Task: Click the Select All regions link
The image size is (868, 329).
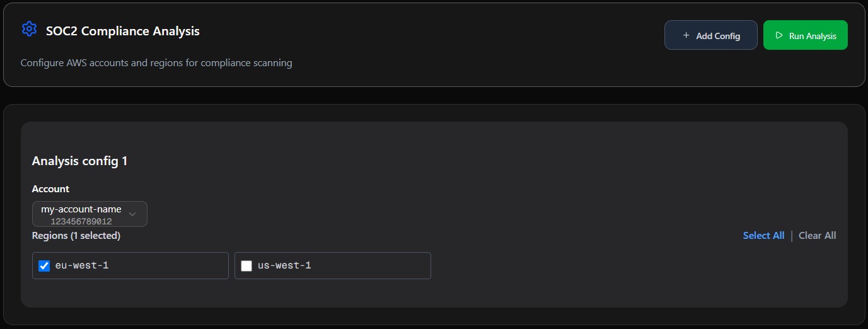Action: tap(763, 236)
